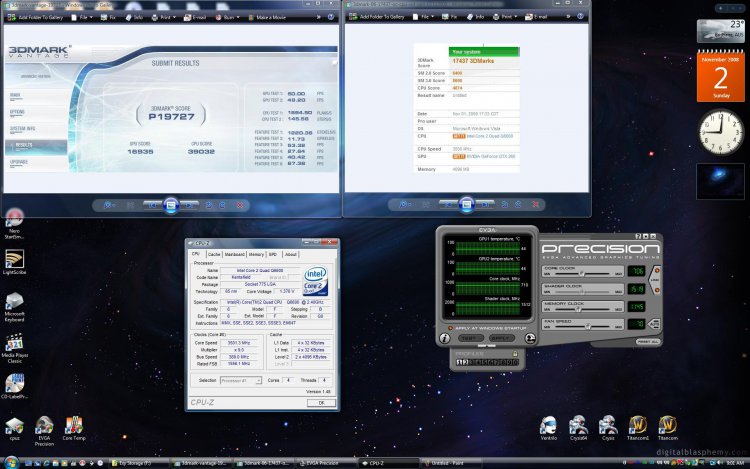The height and width of the screenshot is (469, 750).
Task: Click Info in right photo gallery toolbar
Action: click(x=476, y=17)
